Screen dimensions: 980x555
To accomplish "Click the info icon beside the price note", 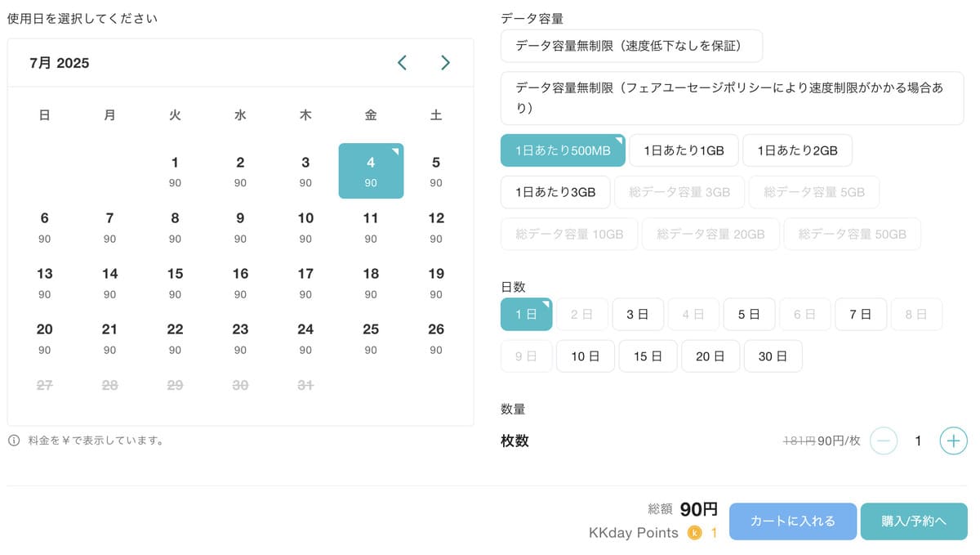I will click(14, 441).
